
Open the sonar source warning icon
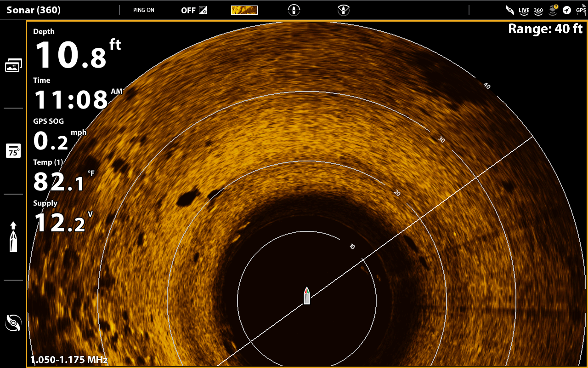click(x=553, y=10)
